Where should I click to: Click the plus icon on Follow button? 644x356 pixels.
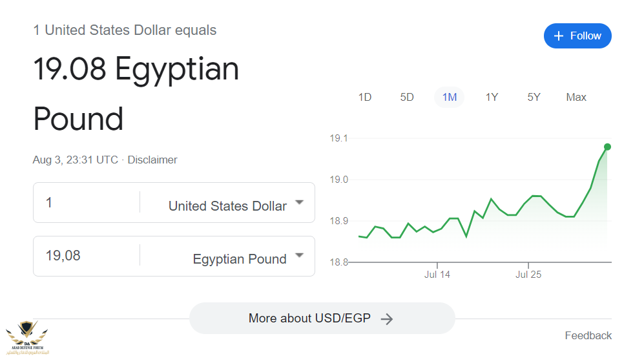pos(559,36)
